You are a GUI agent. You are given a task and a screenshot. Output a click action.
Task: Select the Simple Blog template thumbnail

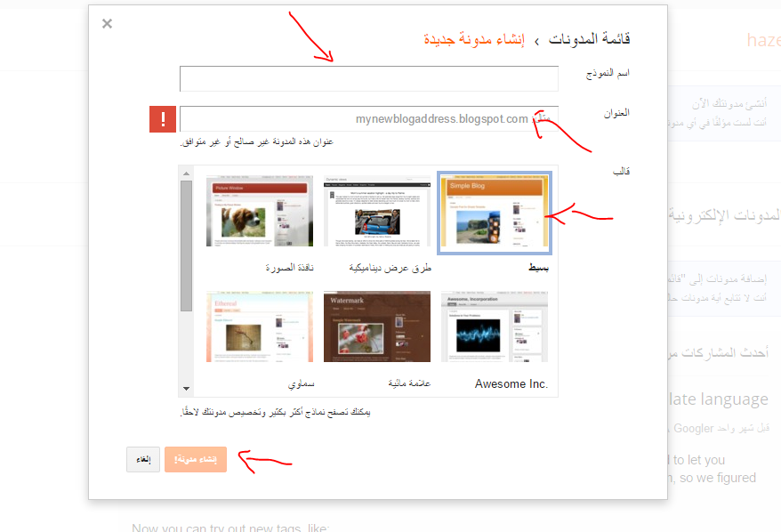[494, 213]
